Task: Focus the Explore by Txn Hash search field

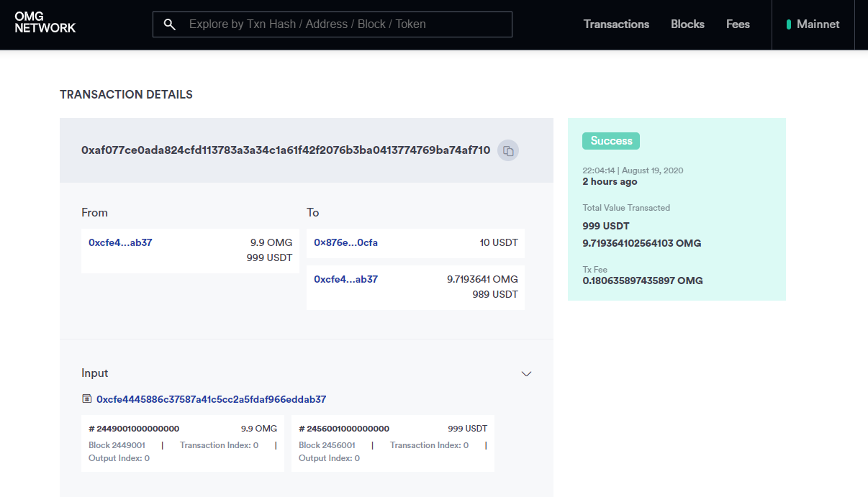Action: (333, 24)
